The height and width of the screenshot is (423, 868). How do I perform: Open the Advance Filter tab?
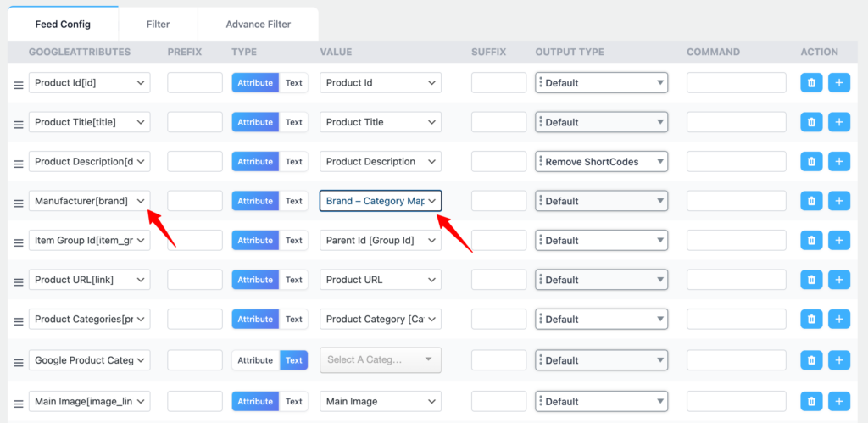pyautogui.click(x=258, y=25)
